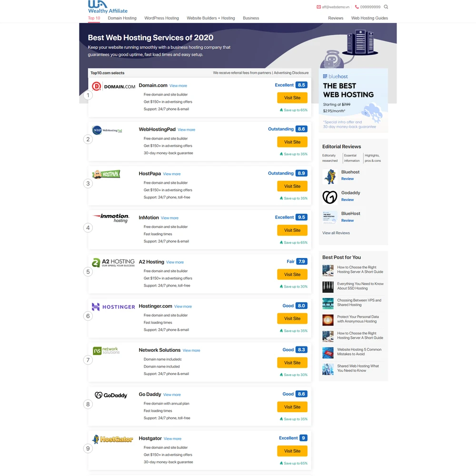Click the Domain.com logo in listing one
The image size is (476, 476).
113,87
